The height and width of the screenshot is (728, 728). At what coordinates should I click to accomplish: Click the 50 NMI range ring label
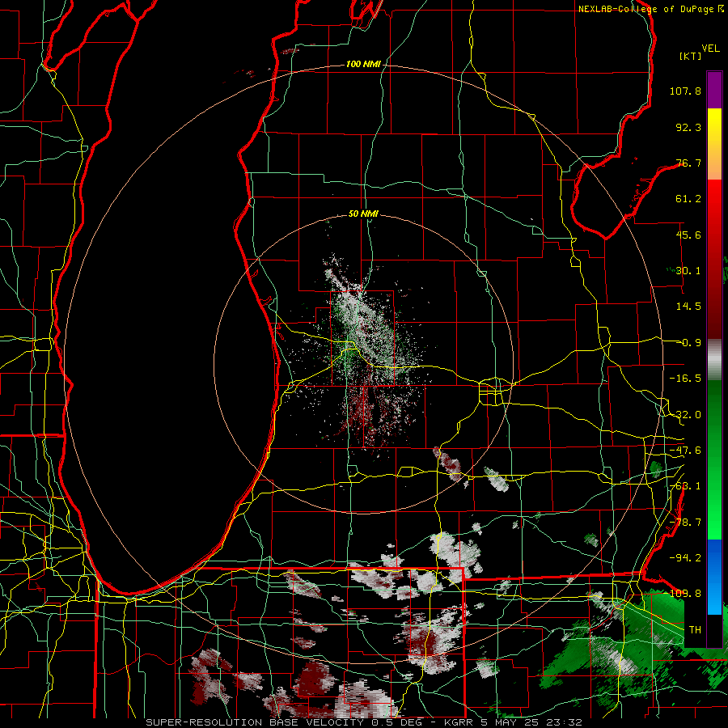point(363,214)
